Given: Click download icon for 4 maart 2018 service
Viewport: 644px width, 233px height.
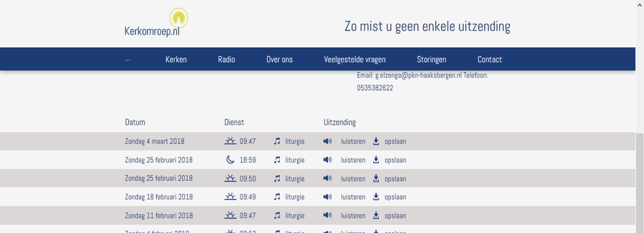Looking at the screenshot, I should click(376, 141).
